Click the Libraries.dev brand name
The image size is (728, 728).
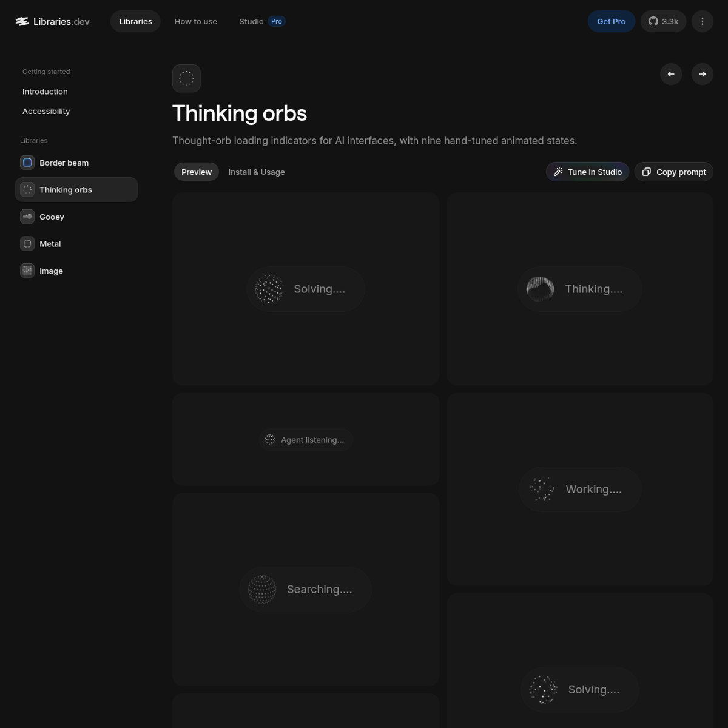pyautogui.click(x=61, y=21)
